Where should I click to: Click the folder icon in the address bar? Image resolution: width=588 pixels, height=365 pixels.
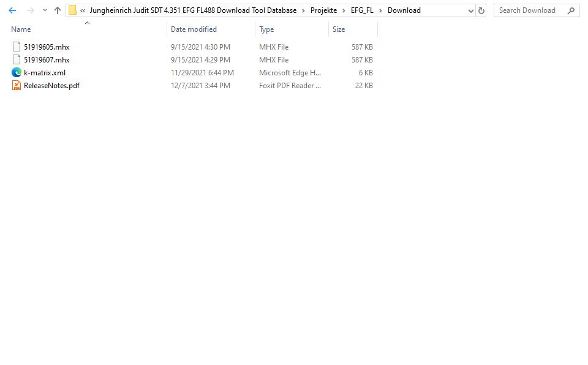(x=73, y=10)
